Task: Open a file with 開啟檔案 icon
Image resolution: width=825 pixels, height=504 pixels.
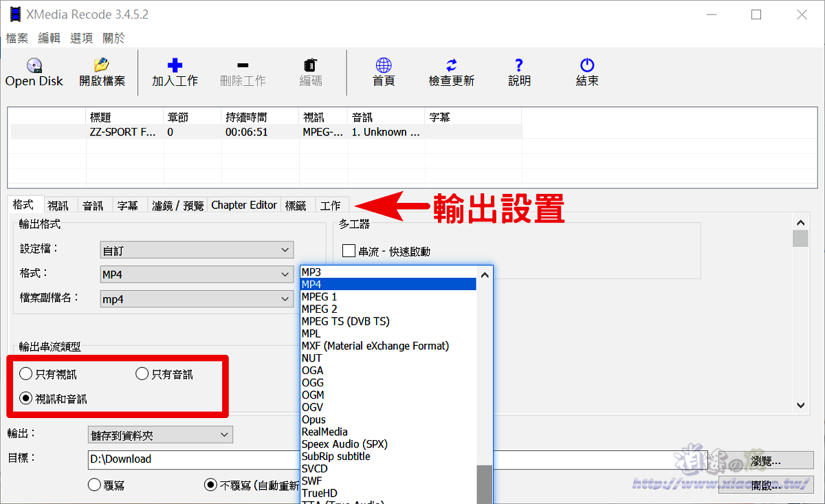Action: click(102, 65)
